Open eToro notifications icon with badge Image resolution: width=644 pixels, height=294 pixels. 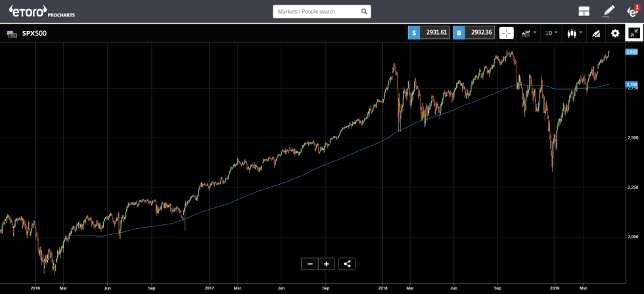pos(632,11)
